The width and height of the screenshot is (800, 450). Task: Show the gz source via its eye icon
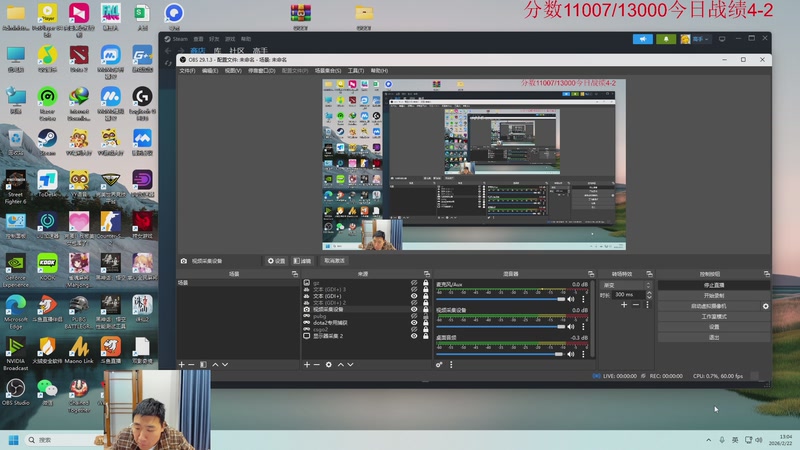(414, 283)
